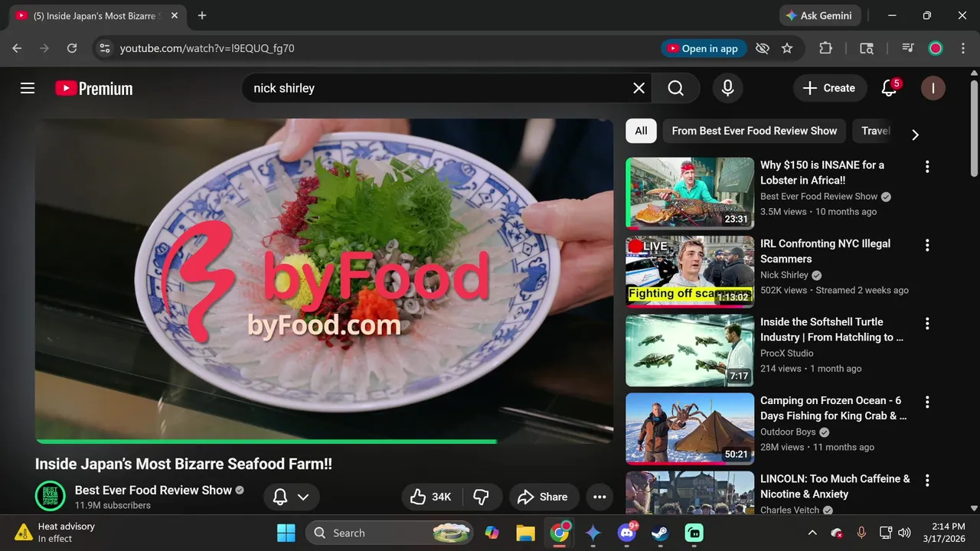Open the account avatar menu
980x551 pixels.
933,88
